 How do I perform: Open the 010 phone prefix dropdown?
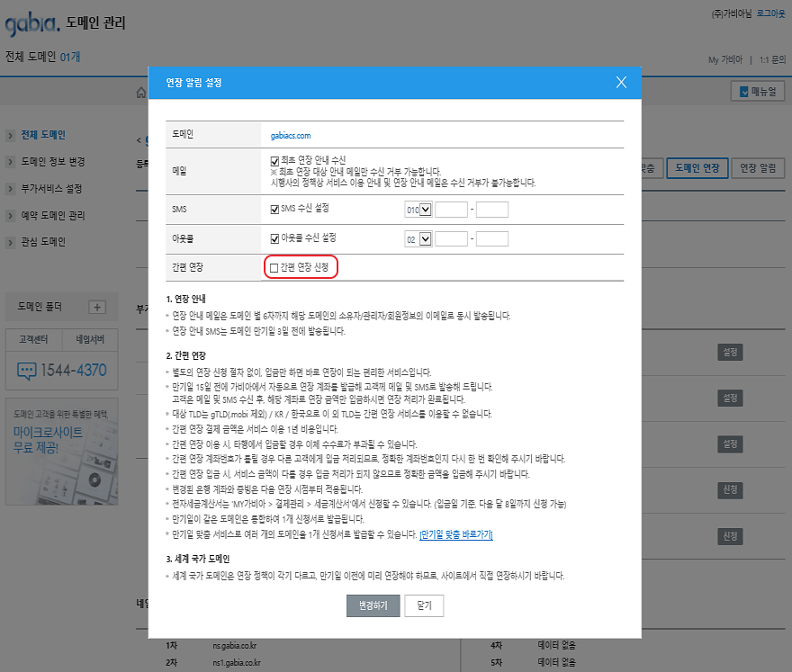(x=418, y=210)
